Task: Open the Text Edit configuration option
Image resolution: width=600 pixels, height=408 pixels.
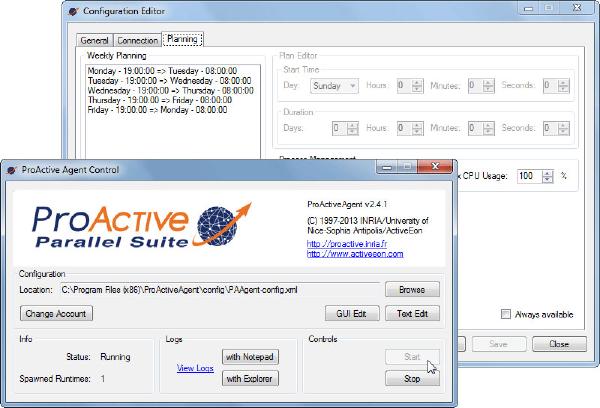Action: [412, 313]
